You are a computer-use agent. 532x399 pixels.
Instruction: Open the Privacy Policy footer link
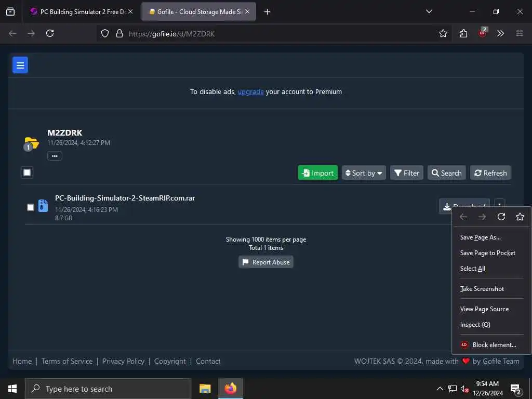click(x=123, y=361)
